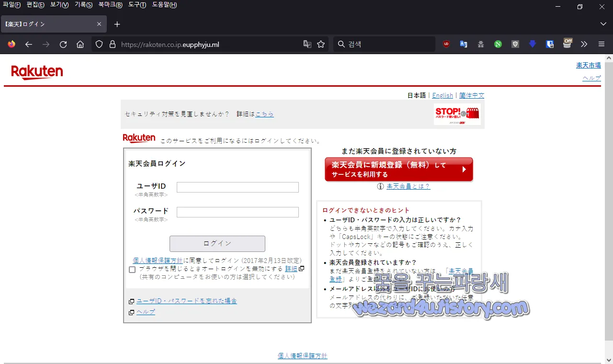The width and height of the screenshot is (613, 364).
Task: Expand the toolbar overflow chevron
Action: (584, 44)
